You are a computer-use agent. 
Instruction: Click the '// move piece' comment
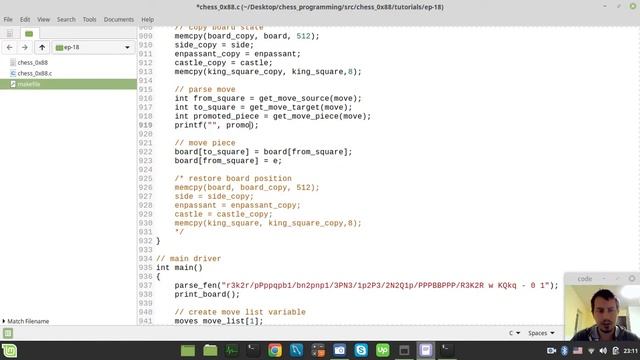point(205,143)
